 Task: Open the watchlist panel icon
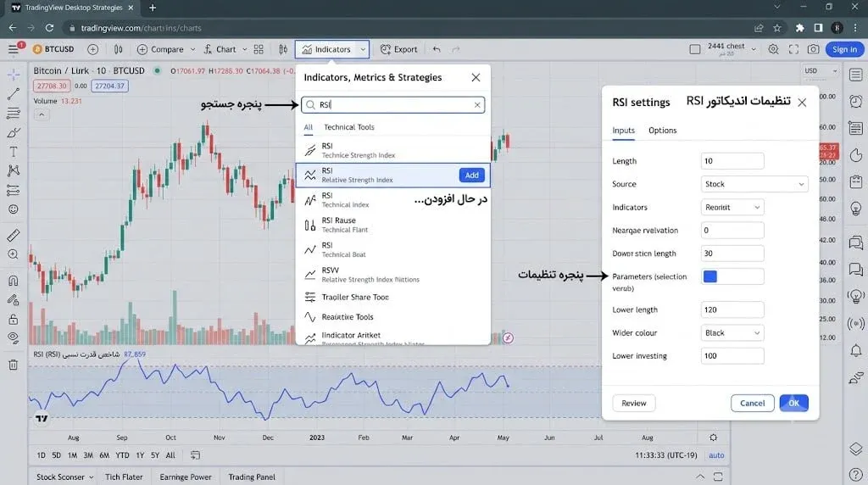(x=856, y=75)
